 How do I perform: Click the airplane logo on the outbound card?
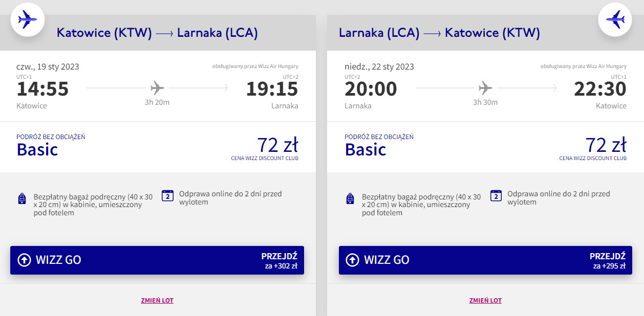[28, 20]
